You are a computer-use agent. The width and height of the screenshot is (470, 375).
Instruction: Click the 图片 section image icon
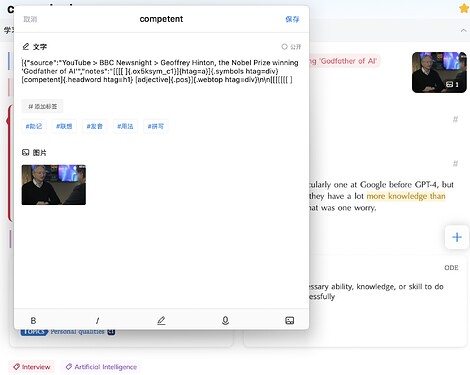coord(26,153)
